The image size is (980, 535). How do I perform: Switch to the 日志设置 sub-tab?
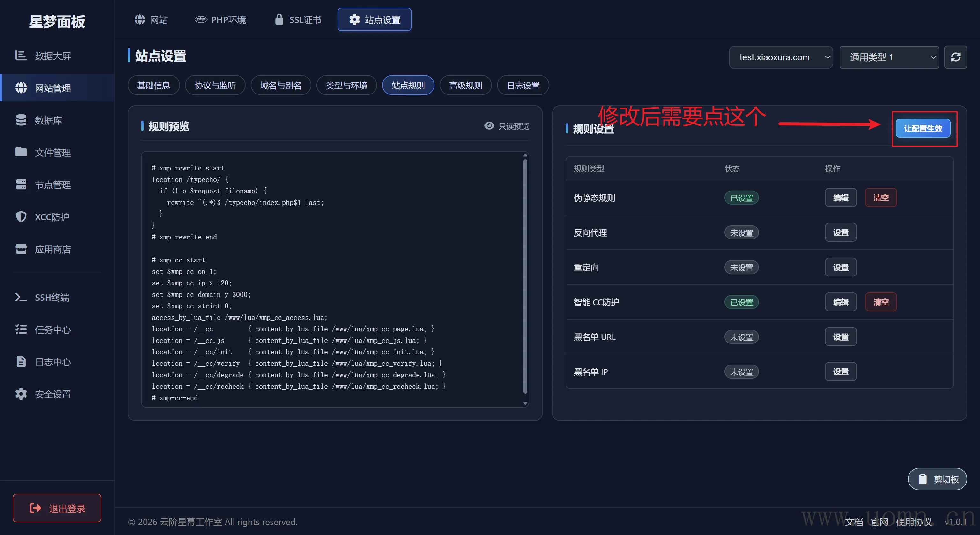[x=523, y=85]
